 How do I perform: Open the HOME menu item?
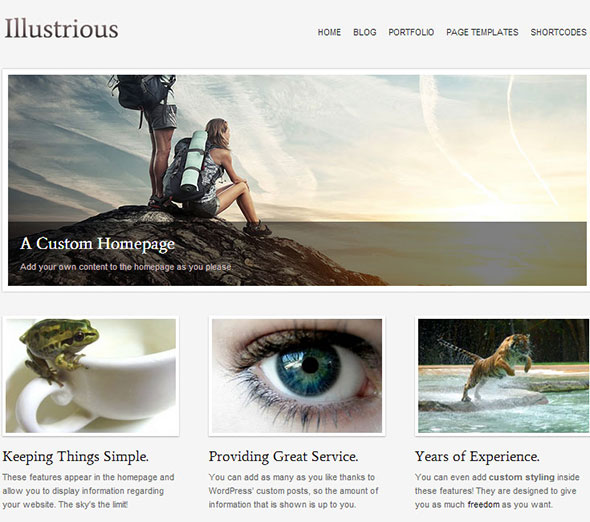pos(329,32)
